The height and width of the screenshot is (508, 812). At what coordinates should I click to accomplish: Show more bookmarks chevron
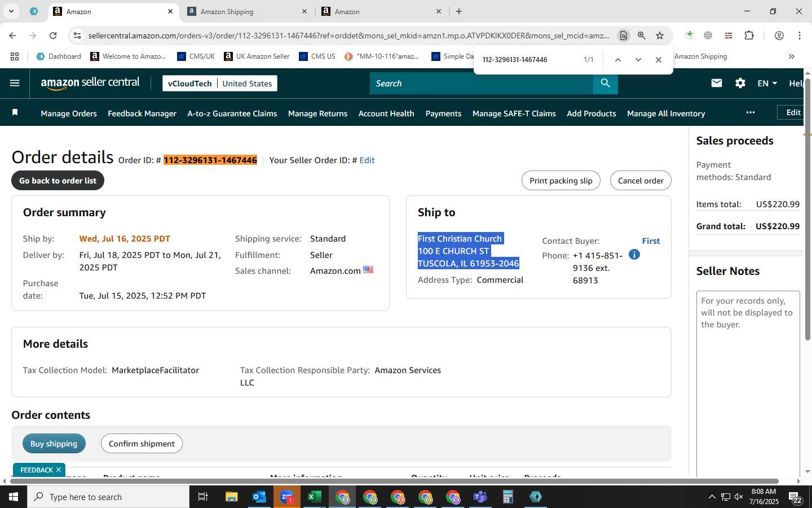click(x=792, y=56)
